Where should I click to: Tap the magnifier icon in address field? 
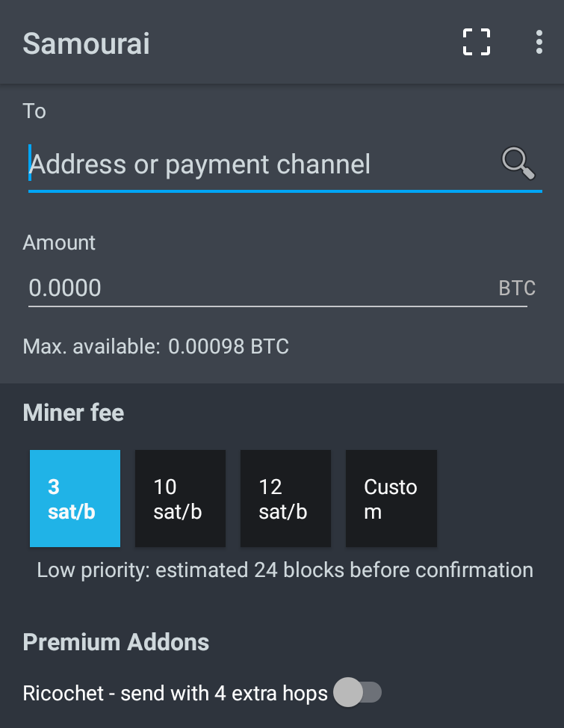point(518,164)
